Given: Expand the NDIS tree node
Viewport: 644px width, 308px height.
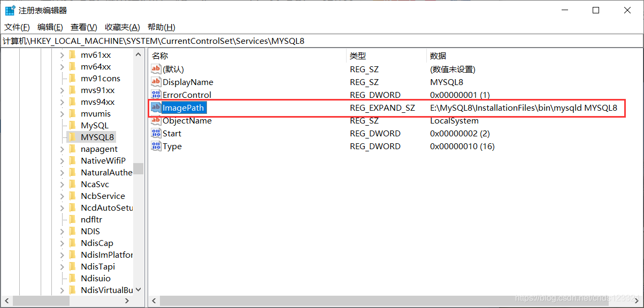Looking at the screenshot, I should click(x=63, y=231).
